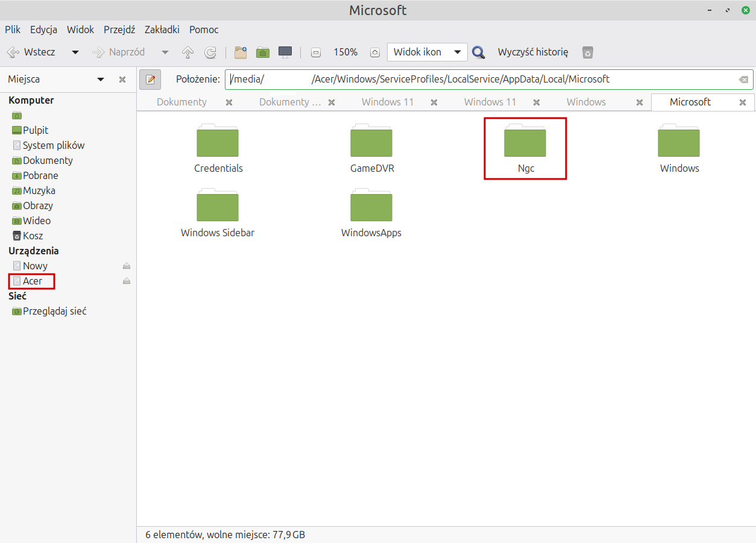Open the Edycja menu
756x543 pixels.
(43, 30)
